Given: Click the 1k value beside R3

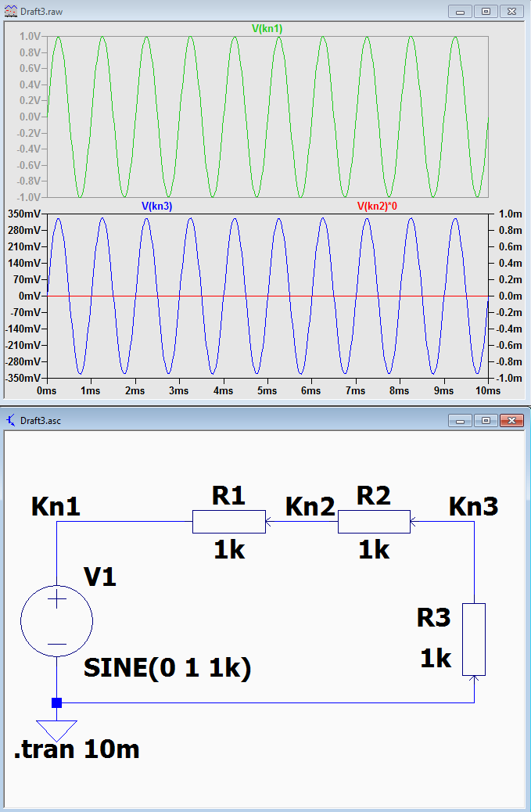Looking at the screenshot, I should click(436, 659).
